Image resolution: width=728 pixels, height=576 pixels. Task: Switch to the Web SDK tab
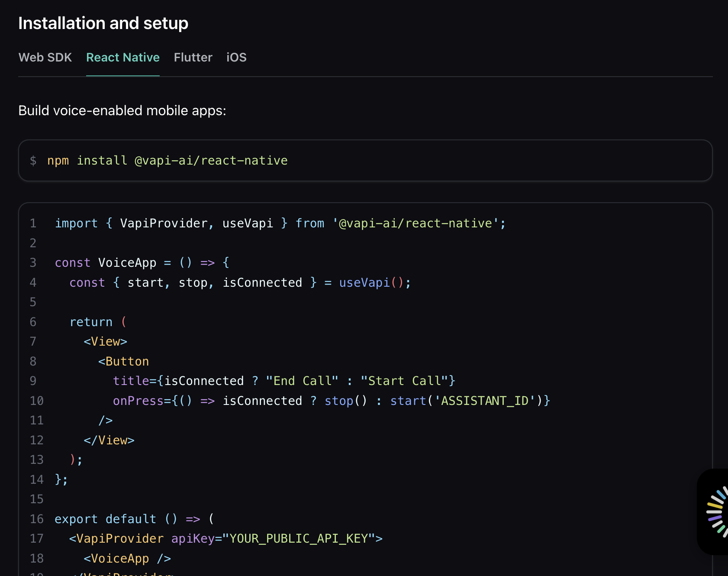coord(45,58)
